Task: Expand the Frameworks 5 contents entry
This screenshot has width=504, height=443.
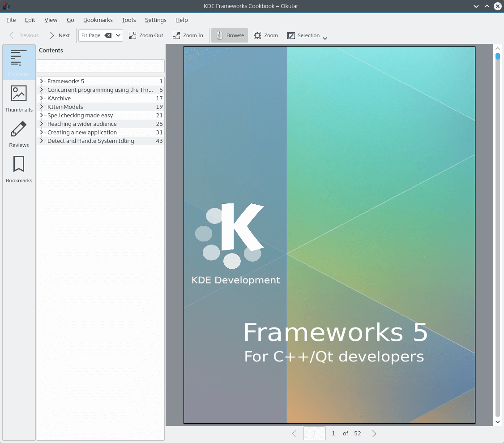Action: [41, 81]
